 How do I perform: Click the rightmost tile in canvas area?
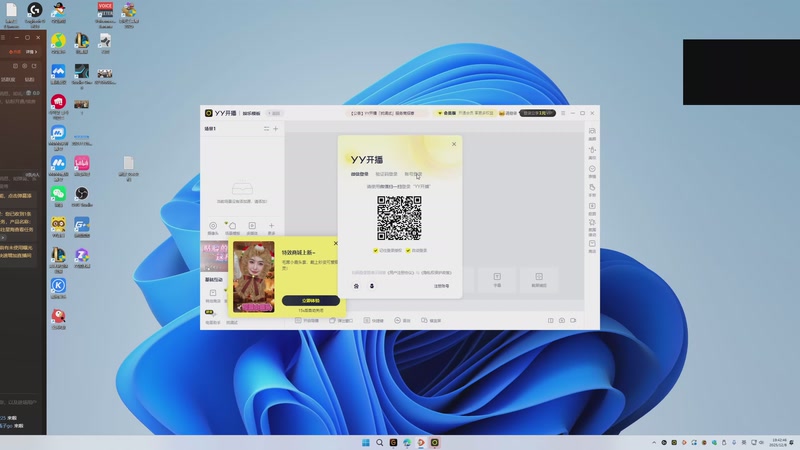tap(539, 279)
